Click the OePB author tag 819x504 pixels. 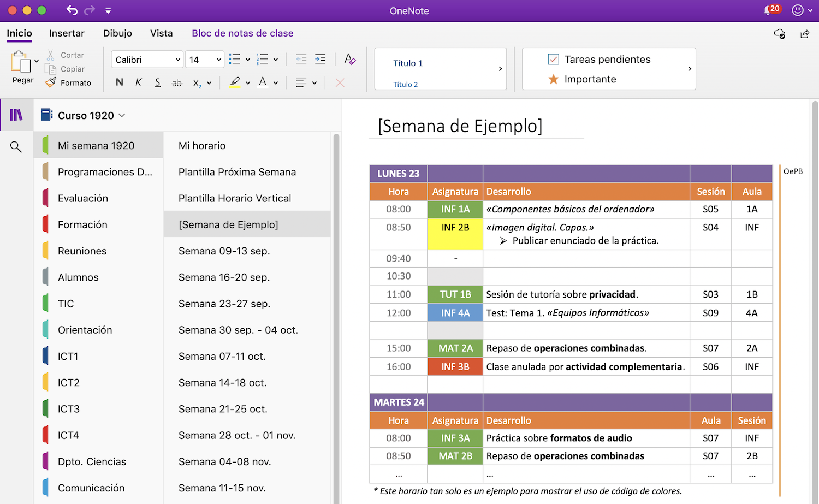coord(793,171)
